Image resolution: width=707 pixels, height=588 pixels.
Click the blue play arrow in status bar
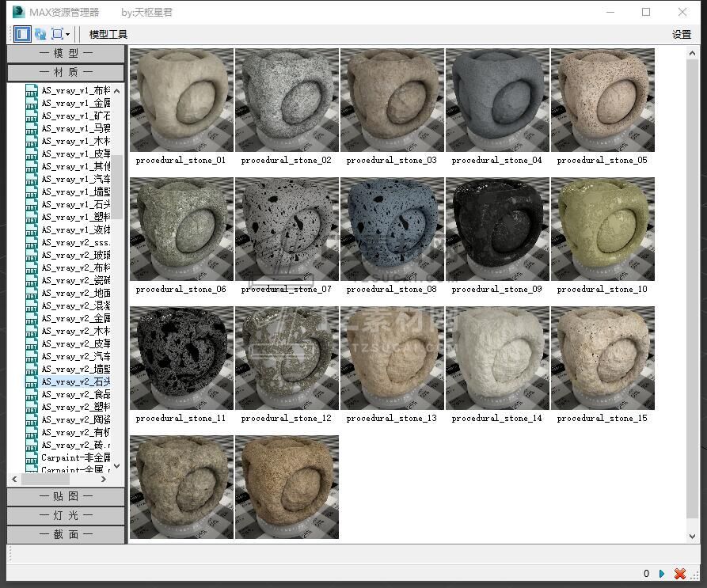tap(662, 574)
